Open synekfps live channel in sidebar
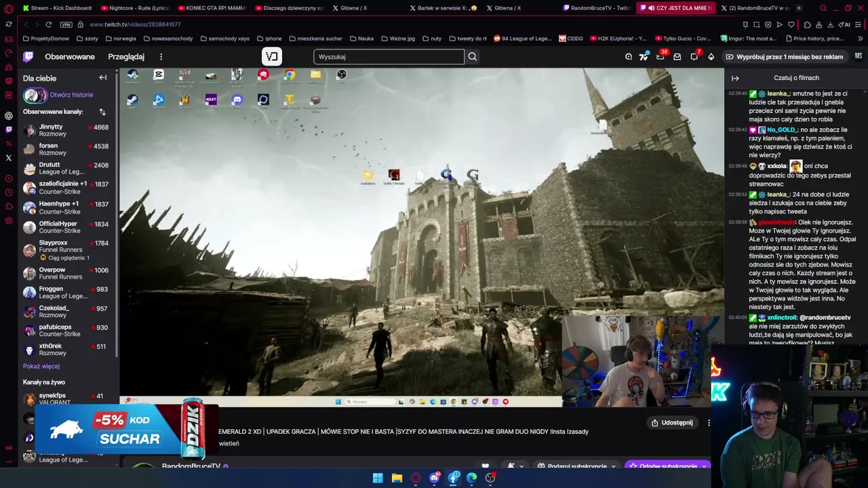The image size is (868, 488). [x=68, y=399]
